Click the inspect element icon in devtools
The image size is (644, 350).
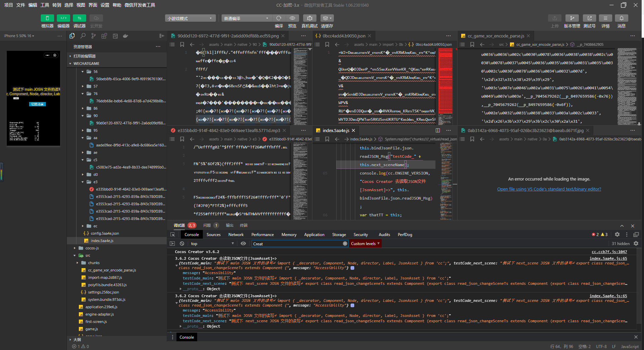[x=172, y=235]
